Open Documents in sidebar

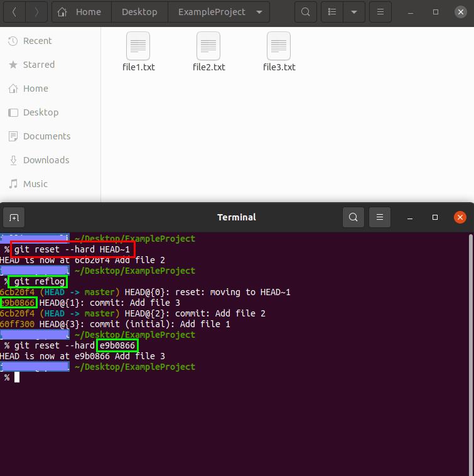(50, 136)
